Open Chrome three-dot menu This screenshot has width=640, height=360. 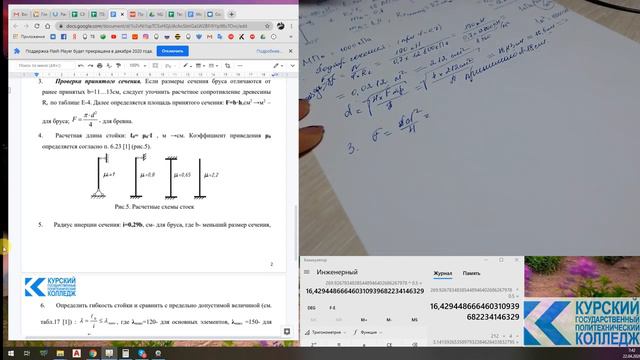(291, 26)
